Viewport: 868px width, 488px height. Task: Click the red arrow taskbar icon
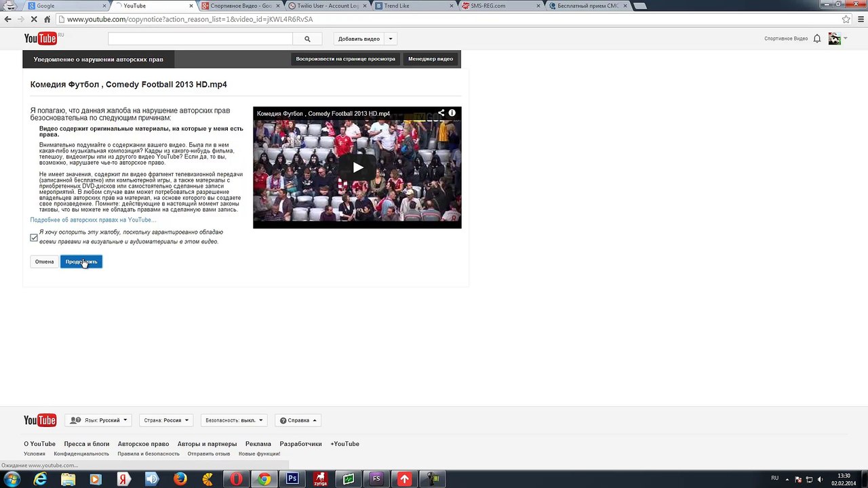tap(404, 479)
